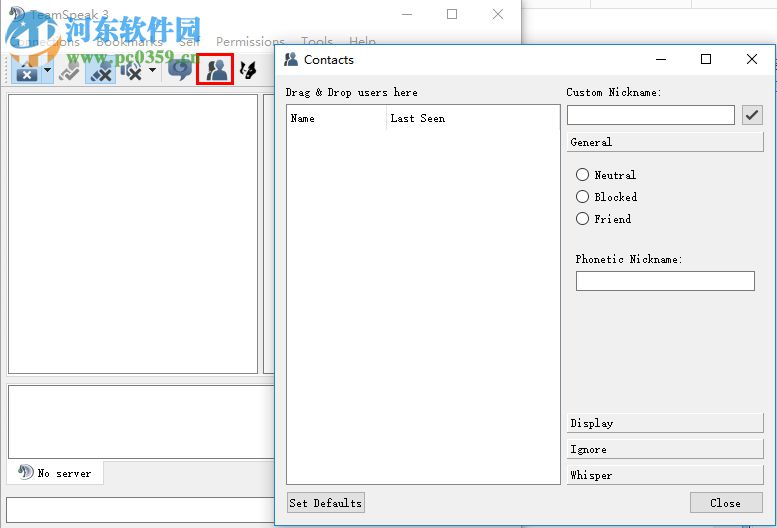Close the Contacts window with the X
The height and width of the screenshot is (528, 777).
[x=752, y=59]
